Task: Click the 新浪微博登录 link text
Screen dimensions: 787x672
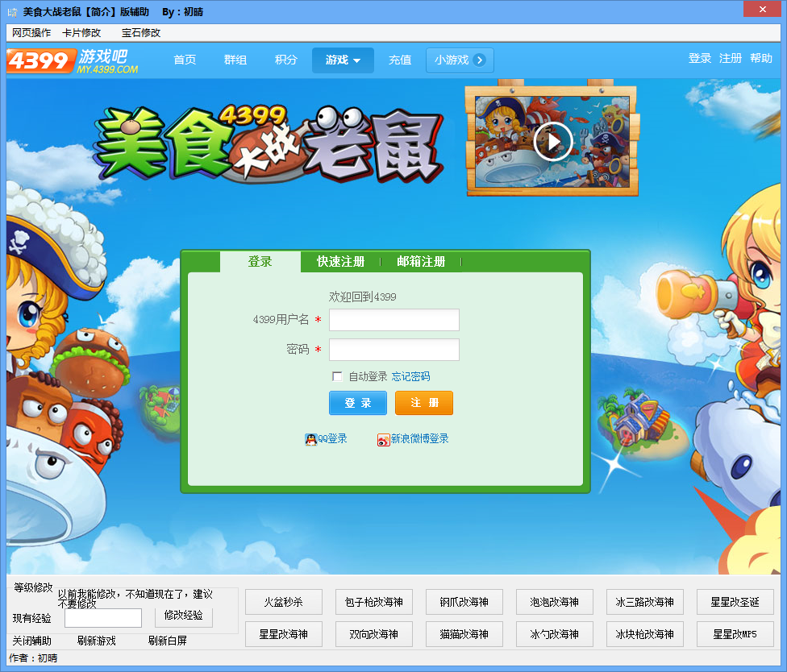Action: click(419, 439)
